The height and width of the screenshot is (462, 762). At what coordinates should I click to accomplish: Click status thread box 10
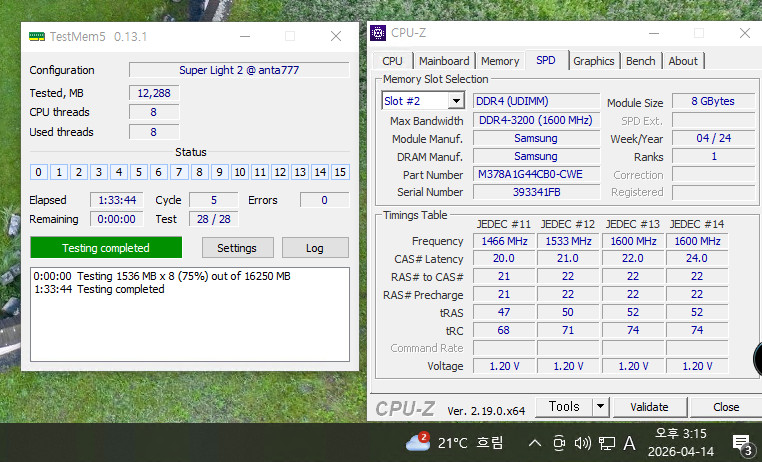click(240, 172)
